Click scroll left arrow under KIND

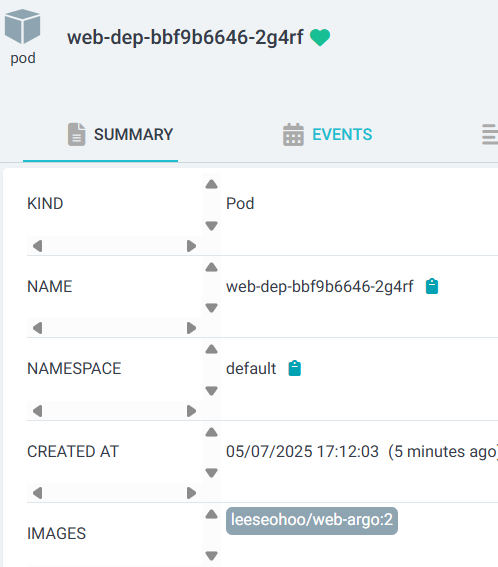(x=38, y=246)
